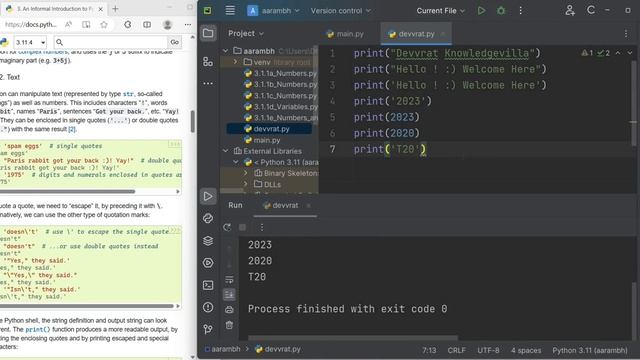
Task: Click first code block horizontal scrollbar in docs
Action: click(67, 191)
